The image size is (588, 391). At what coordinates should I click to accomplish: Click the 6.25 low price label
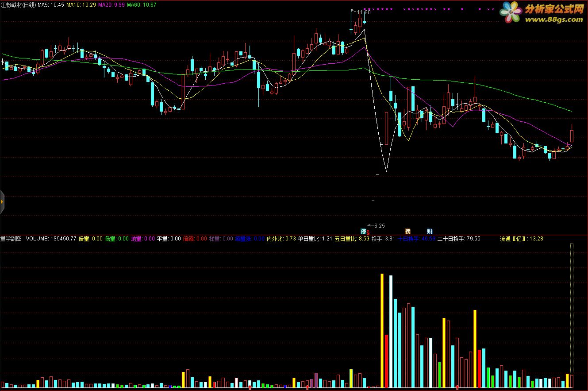coord(379,225)
